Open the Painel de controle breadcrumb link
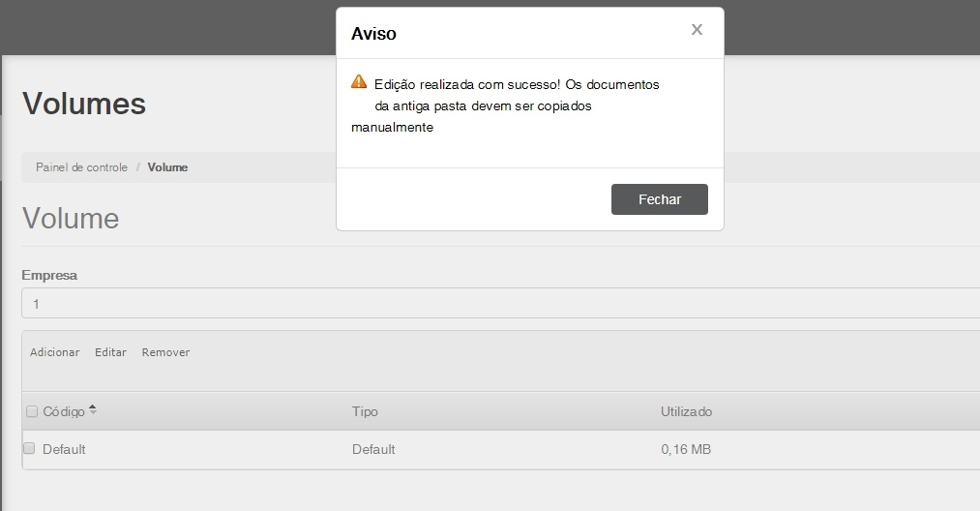 coord(81,167)
